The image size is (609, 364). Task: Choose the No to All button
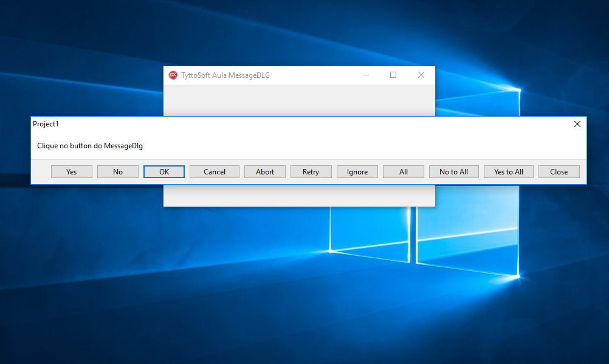pyautogui.click(x=453, y=172)
